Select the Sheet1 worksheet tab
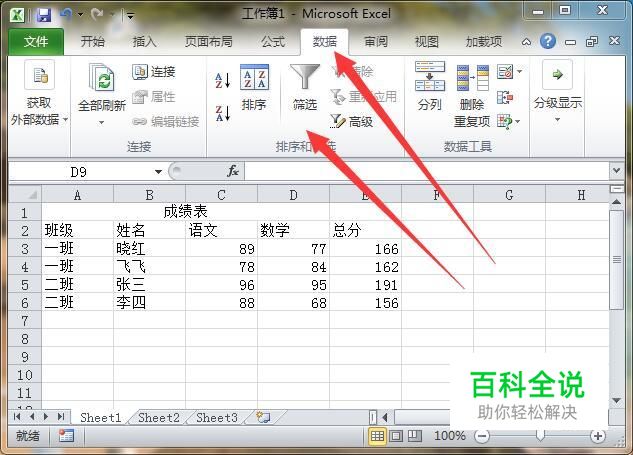The height and width of the screenshot is (455, 633). pyautogui.click(x=101, y=417)
